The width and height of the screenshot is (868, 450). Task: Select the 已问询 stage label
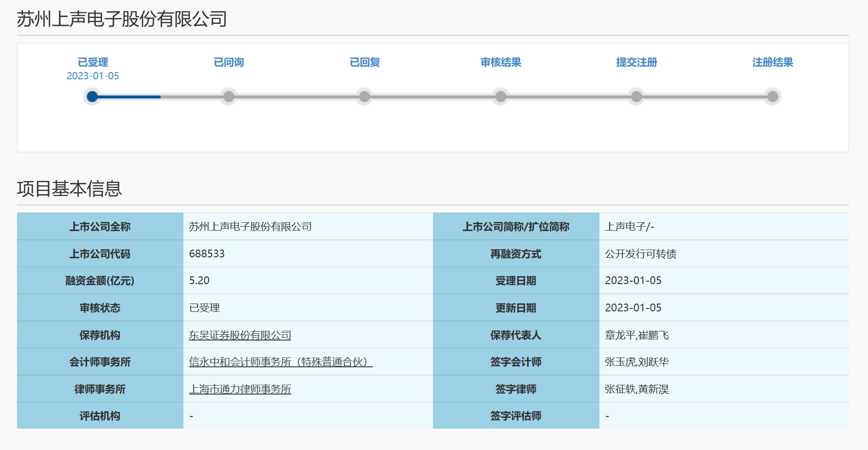tap(229, 62)
